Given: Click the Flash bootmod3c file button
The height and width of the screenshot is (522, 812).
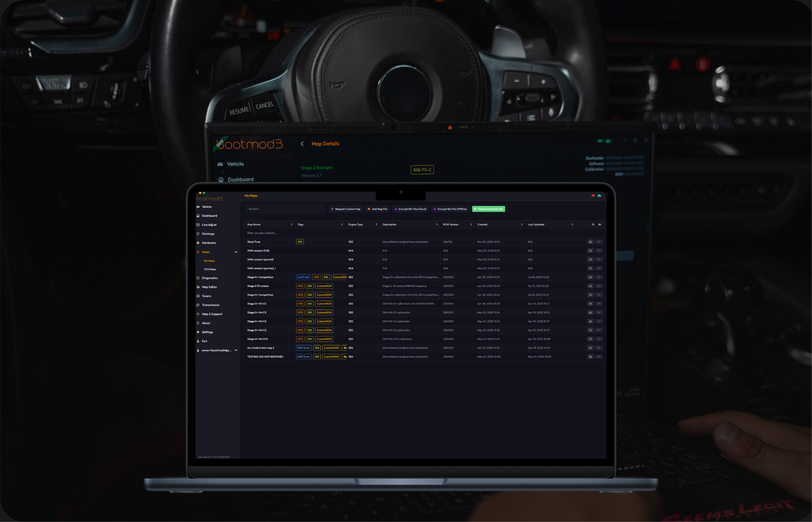Looking at the screenshot, I should [488, 209].
